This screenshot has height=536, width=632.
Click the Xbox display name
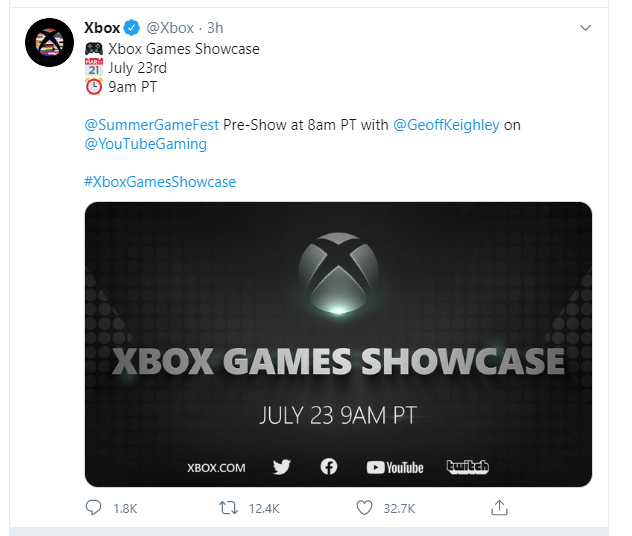click(102, 28)
